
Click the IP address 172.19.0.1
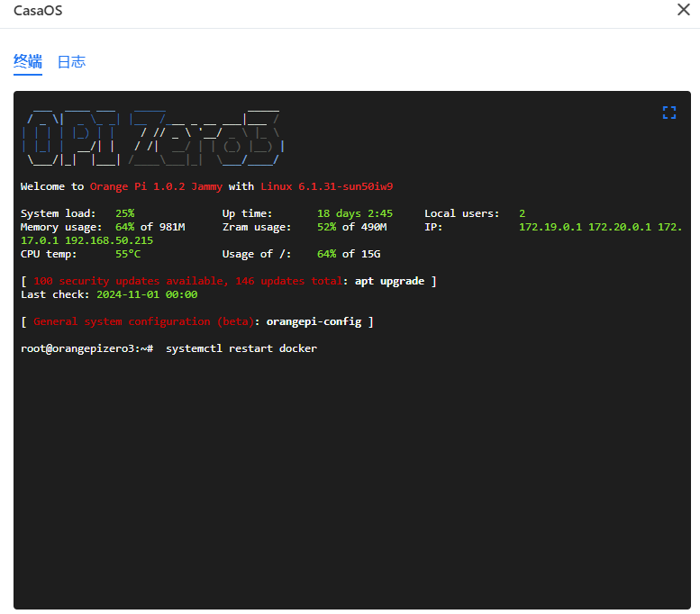tap(550, 227)
